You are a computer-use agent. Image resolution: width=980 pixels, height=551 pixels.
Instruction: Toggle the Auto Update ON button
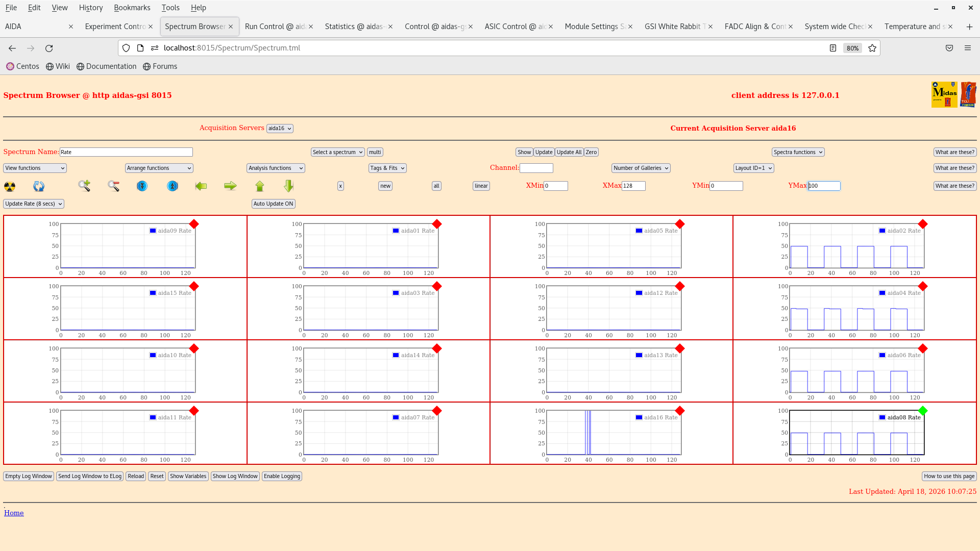coord(273,204)
